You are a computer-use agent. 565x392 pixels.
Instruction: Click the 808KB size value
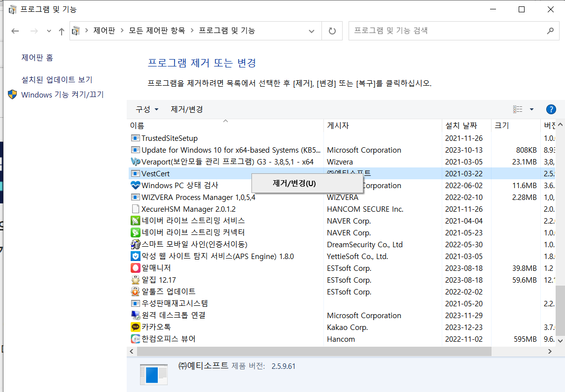click(526, 150)
